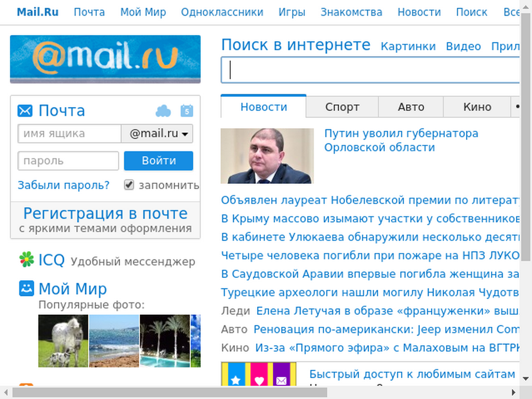Open «Прямого эфира» с Малаховым article
The image size is (532, 399).
tap(387, 348)
